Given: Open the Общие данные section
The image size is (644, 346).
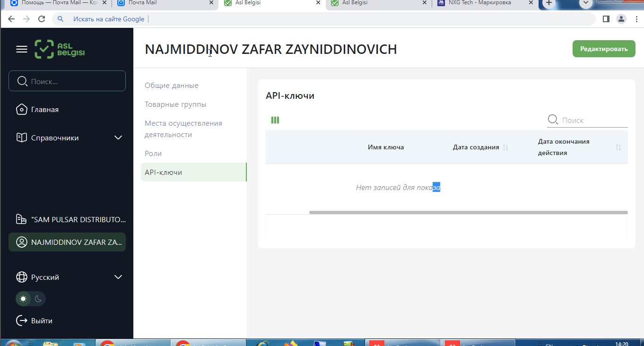Looking at the screenshot, I should click(172, 86).
